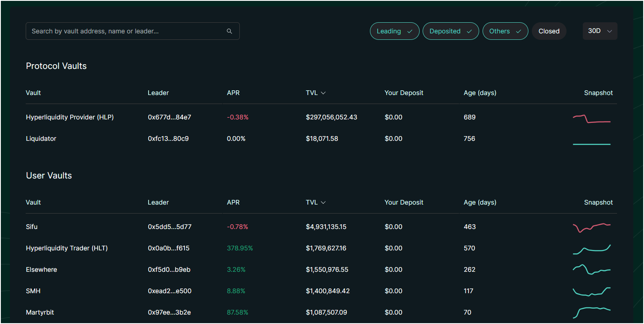Click Martyrbit snapshot sparkline chart
644x324 pixels.
click(x=592, y=312)
